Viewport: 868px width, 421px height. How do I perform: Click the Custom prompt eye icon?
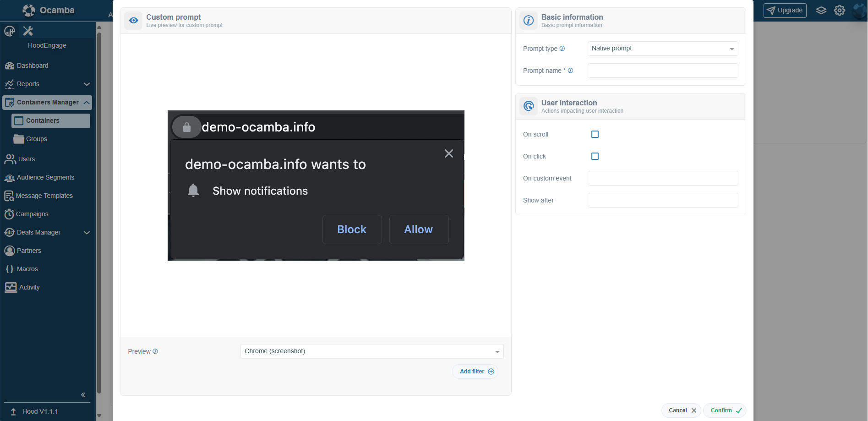(133, 21)
